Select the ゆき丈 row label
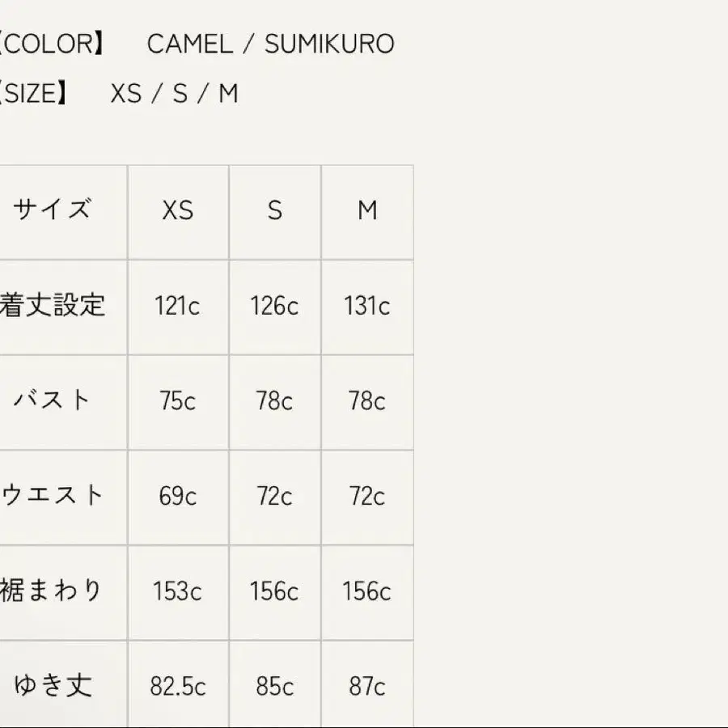The image size is (728, 728). [53, 686]
